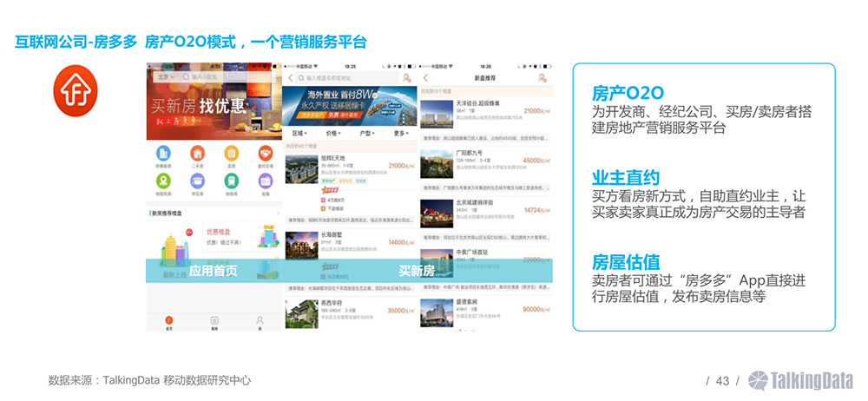
Task: Click the 新盘推荐 screen title
Action: (485, 78)
